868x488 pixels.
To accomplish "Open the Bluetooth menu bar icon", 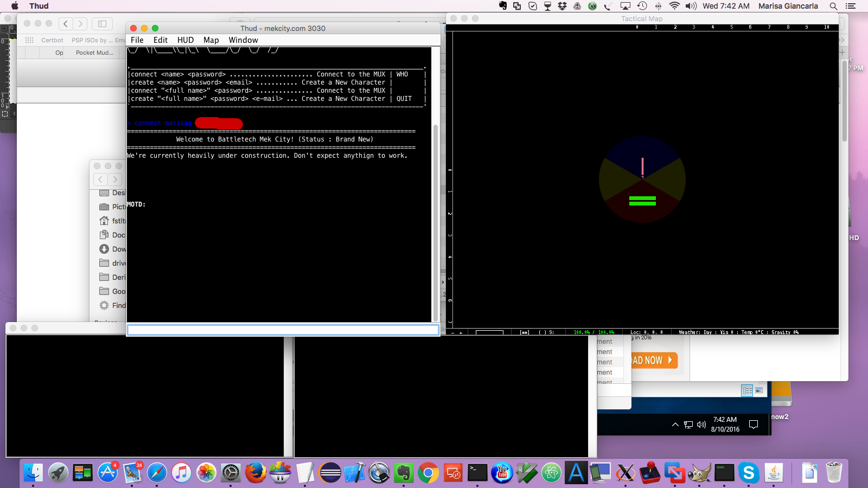I will point(658,6).
